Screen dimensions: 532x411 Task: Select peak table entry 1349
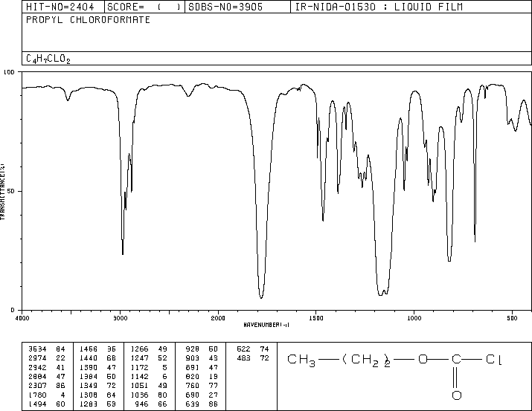pyautogui.click(x=97, y=386)
